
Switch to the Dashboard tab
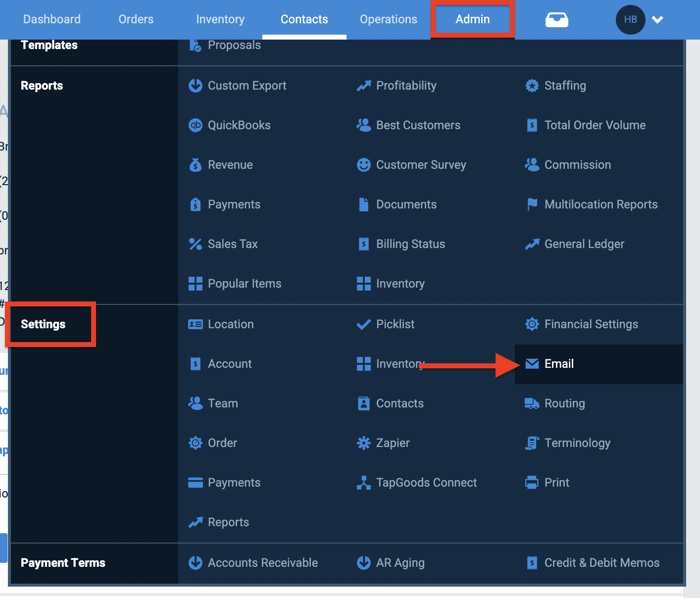pyautogui.click(x=52, y=19)
